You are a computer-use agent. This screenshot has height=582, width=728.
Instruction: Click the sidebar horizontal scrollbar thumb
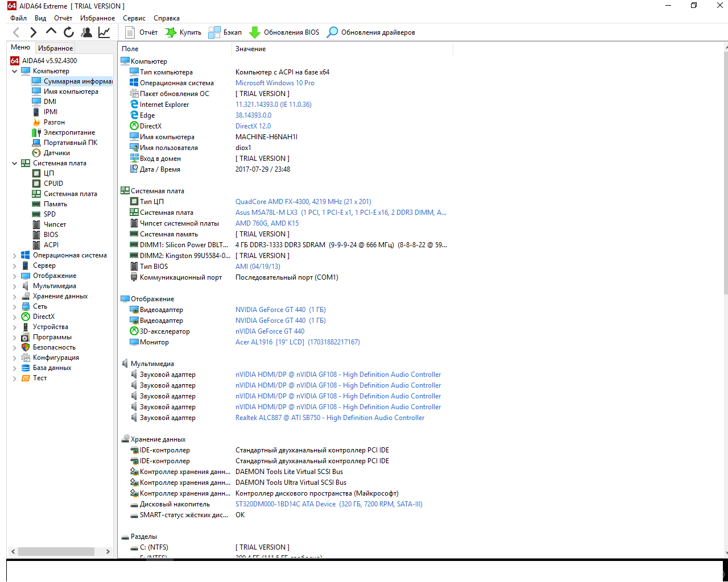(x=56, y=551)
